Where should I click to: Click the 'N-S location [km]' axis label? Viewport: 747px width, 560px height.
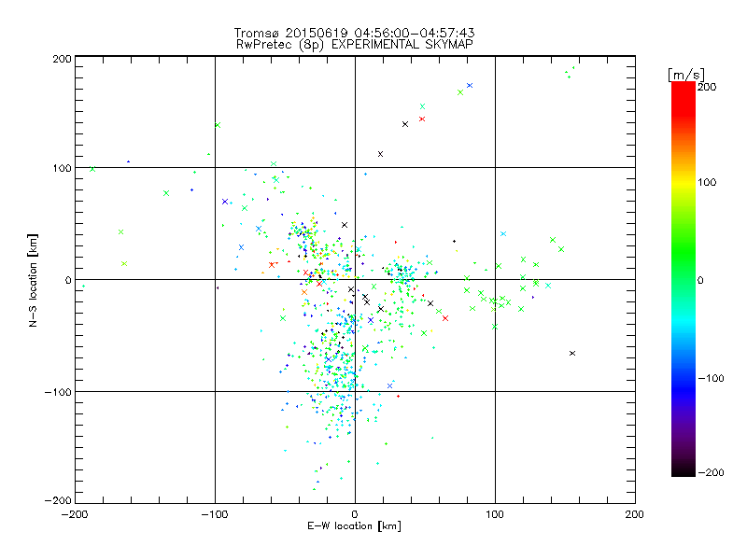tap(33, 280)
